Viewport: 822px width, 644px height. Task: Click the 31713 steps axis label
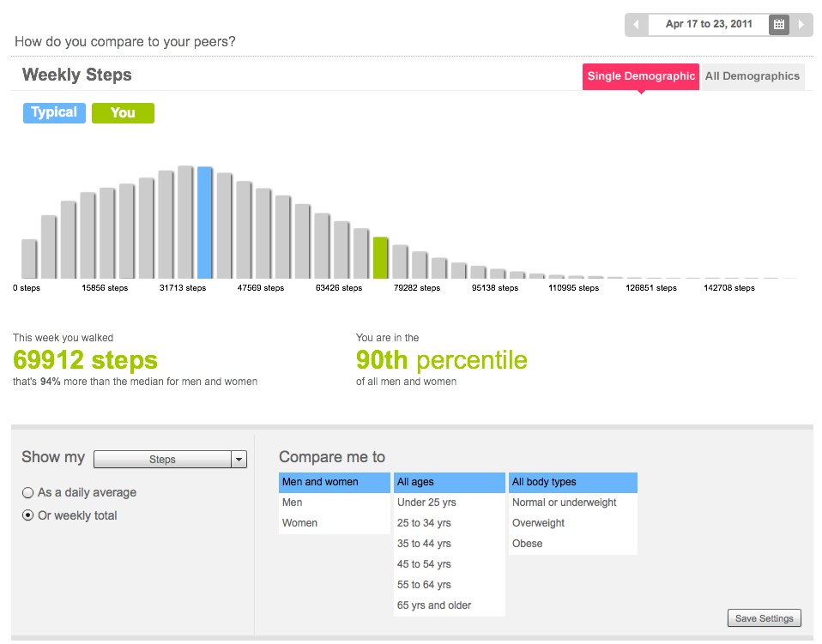click(x=183, y=287)
